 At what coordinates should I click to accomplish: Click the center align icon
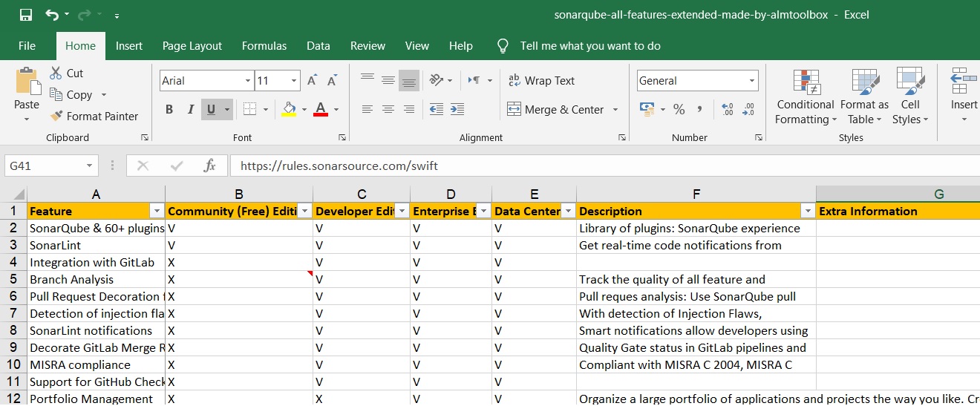point(388,109)
